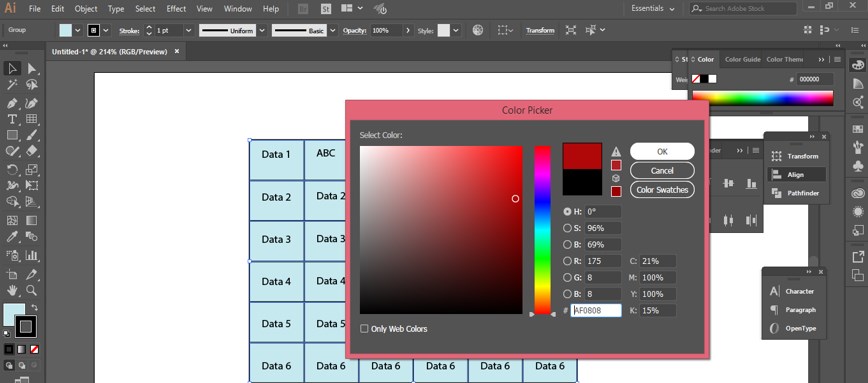Open the Pathfinder panel from the floating dock
The height and width of the screenshot is (383, 868).
(x=797, y=193)
